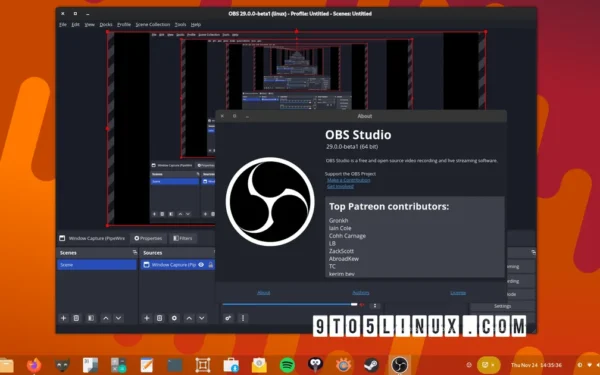Screen dimensions: 600x375
Task: Open Get Involved link in About
Action: tap(340, 186)
